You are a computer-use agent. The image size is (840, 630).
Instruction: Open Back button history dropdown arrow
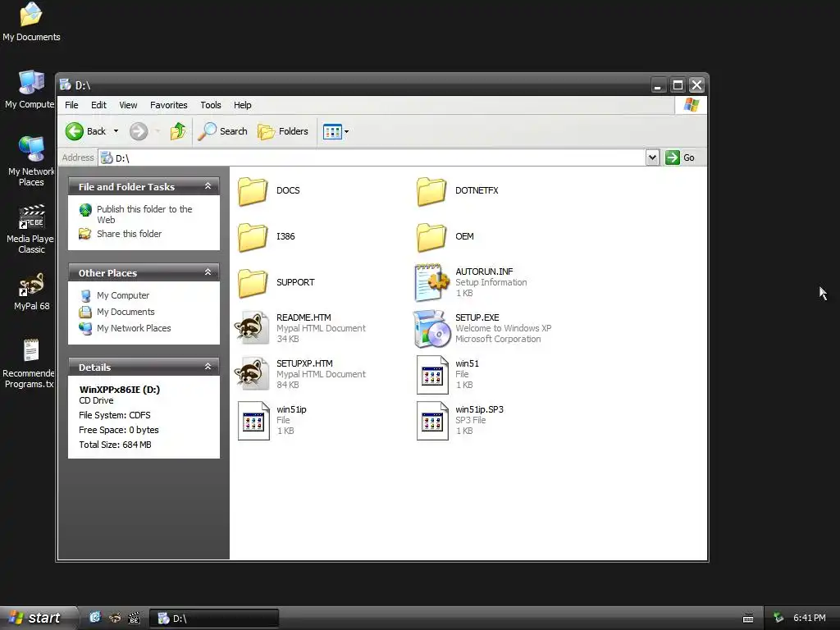pyautogui.click(x=116, y=131)
